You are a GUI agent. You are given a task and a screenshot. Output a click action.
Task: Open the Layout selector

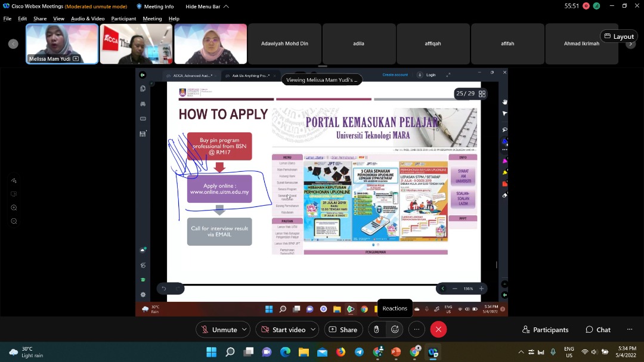coord(619,36)
